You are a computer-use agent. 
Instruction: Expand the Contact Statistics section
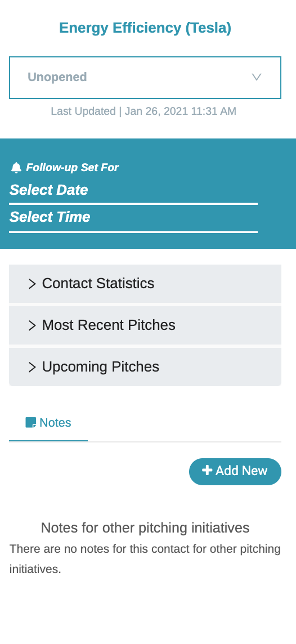point(145,284)
